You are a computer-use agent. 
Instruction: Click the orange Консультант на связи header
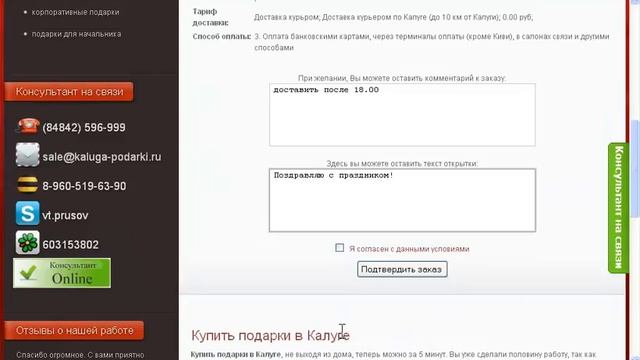(69, 92)
